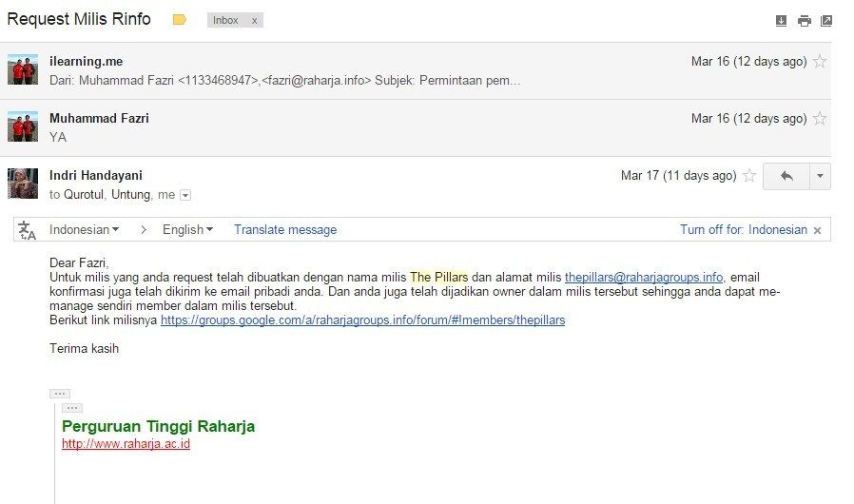Click the translate icon in the translation bar

[27, 230]
